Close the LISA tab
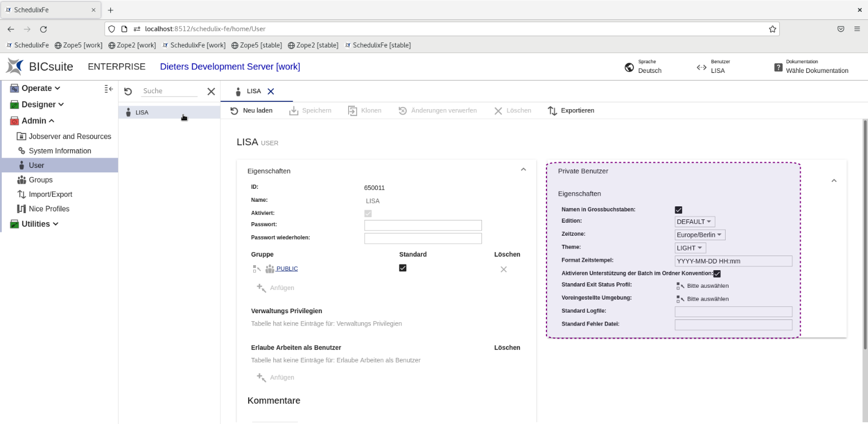The height and width of the screenshot is (424, 868). 271,92
